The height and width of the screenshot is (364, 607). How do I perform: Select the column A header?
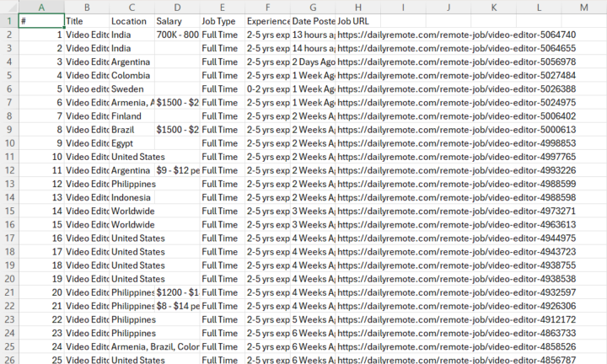[x=41, y=7]
